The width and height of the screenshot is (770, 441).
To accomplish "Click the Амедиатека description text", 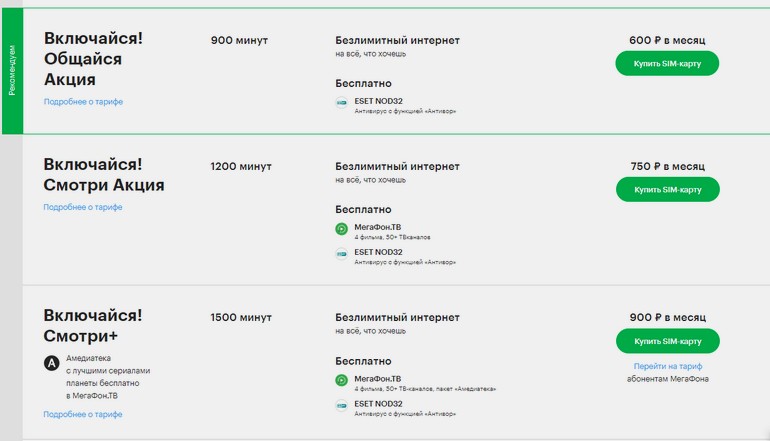I will [x=108, y=377].
